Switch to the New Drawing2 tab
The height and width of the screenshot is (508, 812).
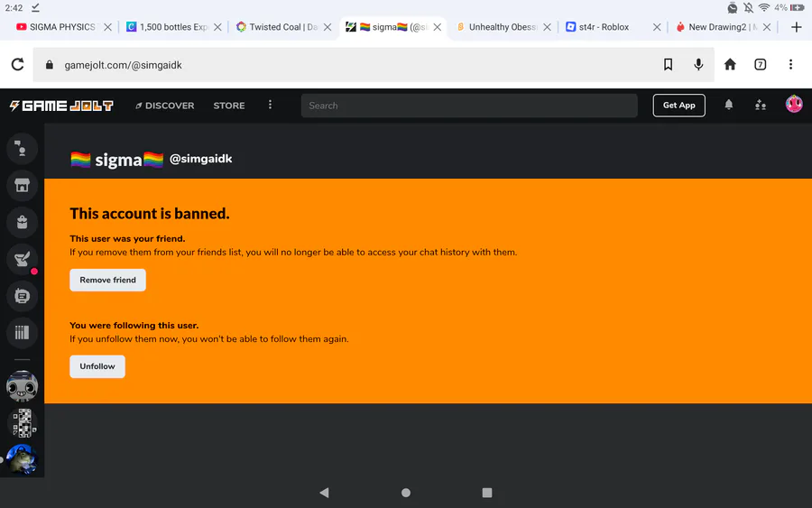pyautogui.click(x=717, y=27)
